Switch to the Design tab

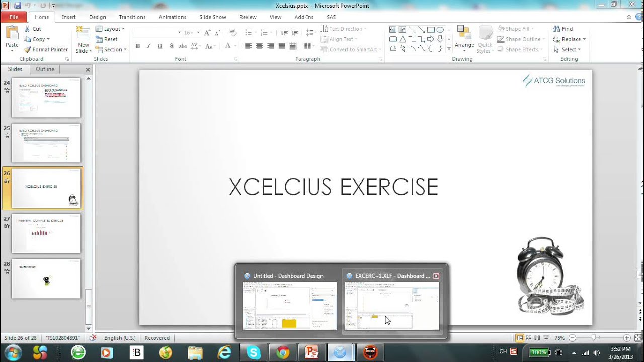(98, 17)
